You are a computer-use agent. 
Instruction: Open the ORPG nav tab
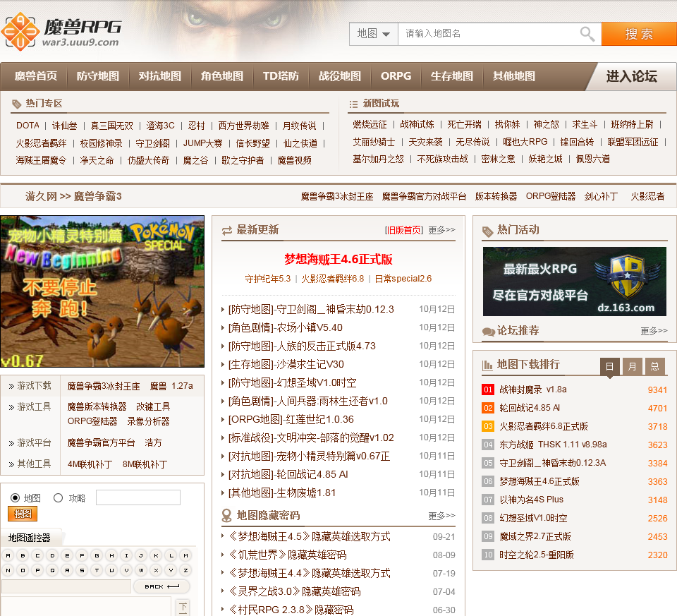[396, 76]
